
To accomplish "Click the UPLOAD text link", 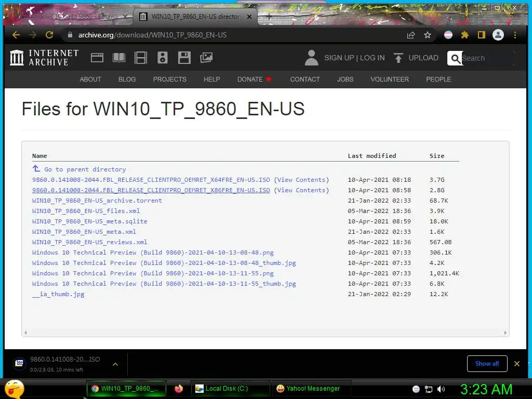I will [423, 58].
